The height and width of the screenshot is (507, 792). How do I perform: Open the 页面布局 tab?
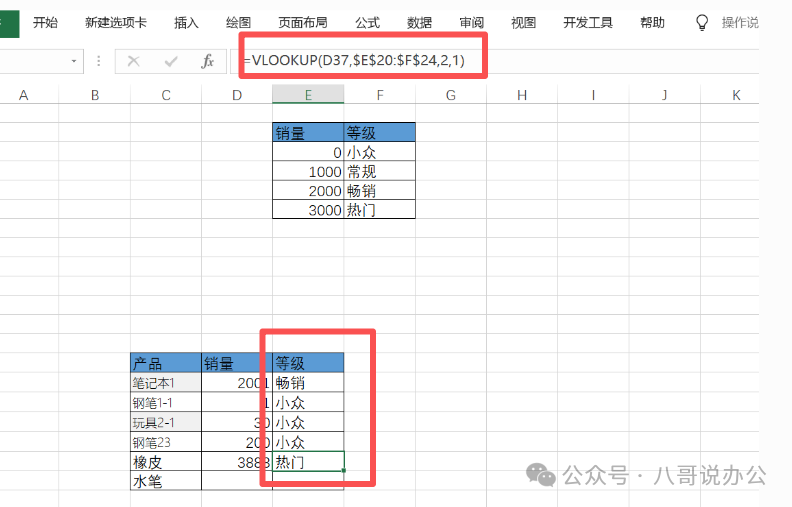click(303, 23)
